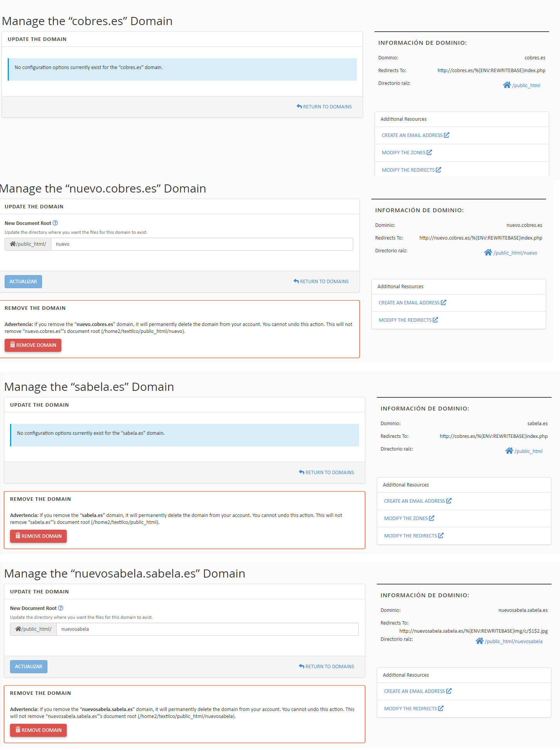Click external-link icon next to nuevo.cobres.es Modify Redirects

click(435, 320)
